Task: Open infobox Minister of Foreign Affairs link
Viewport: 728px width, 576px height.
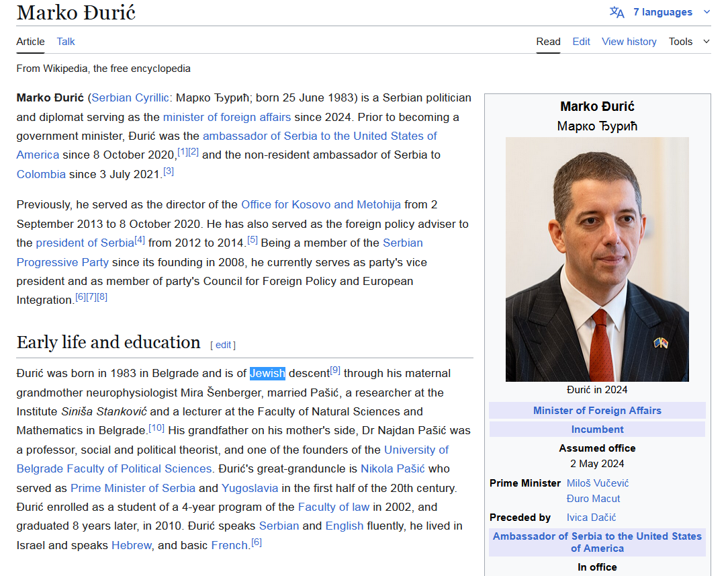Action: point(597,410)
